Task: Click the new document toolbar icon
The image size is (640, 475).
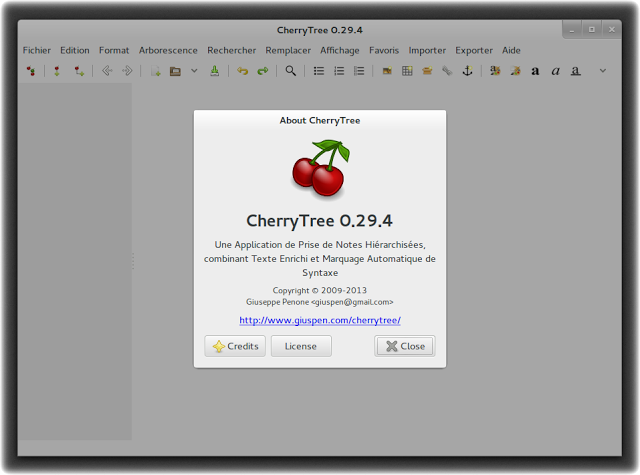Action: click(x=155, y=71)
